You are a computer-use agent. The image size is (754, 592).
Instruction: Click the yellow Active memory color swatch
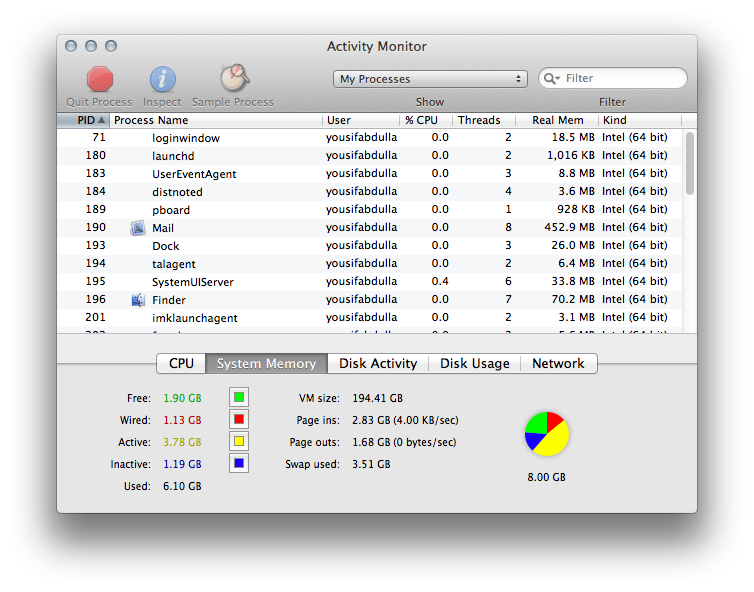click(x=239, y=441)
